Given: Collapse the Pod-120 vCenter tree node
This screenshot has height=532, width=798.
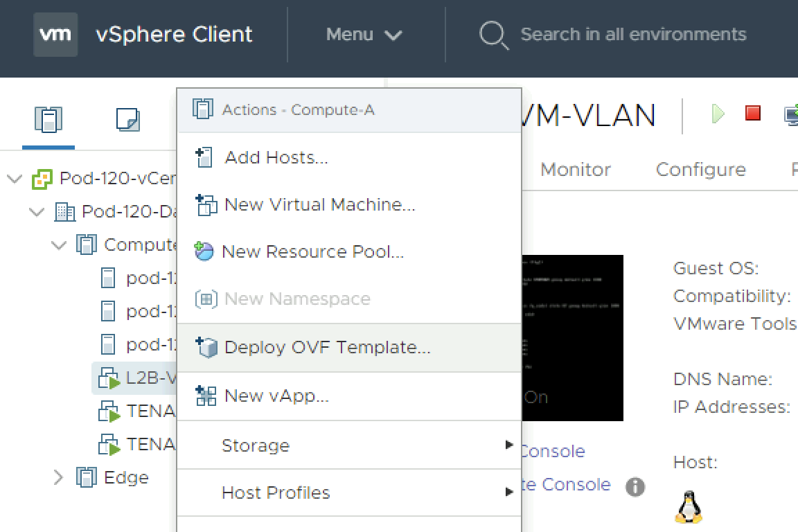Looking at the screenshot, I should [15, 179].
